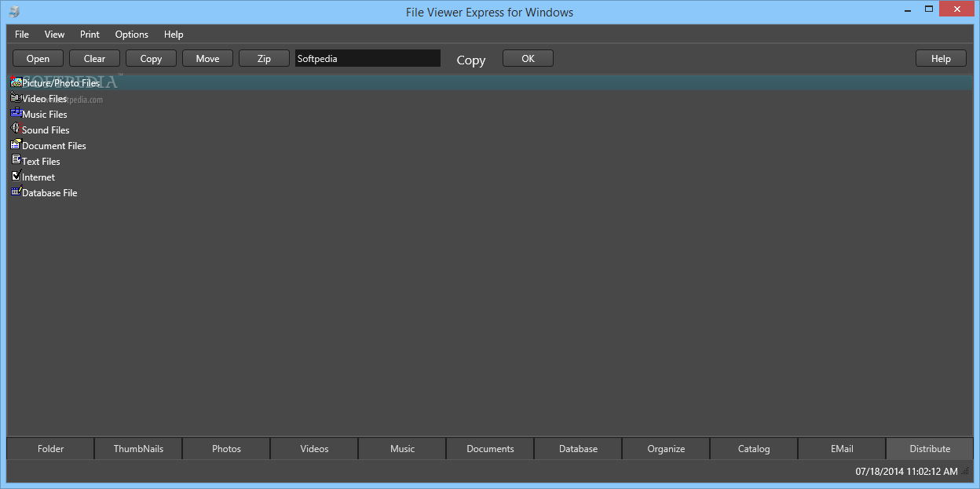The height and width of the screenshot is (489, 980).
Task: Click the Music Files icon
Action: coord(16,113)
